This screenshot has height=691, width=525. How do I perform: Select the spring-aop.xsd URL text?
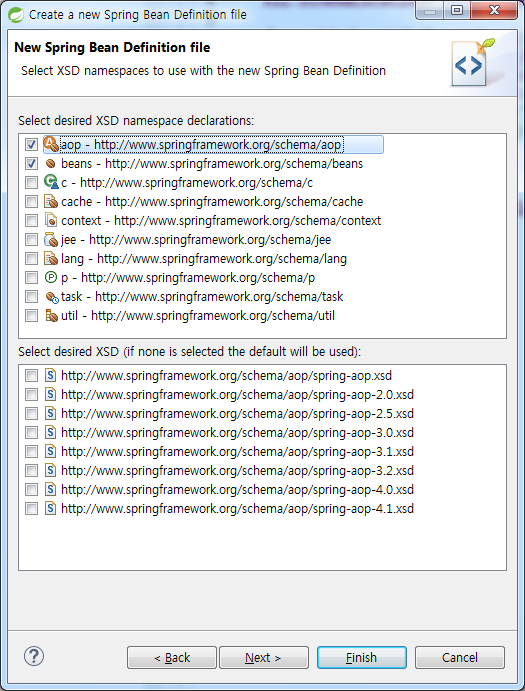click(226, 375)
